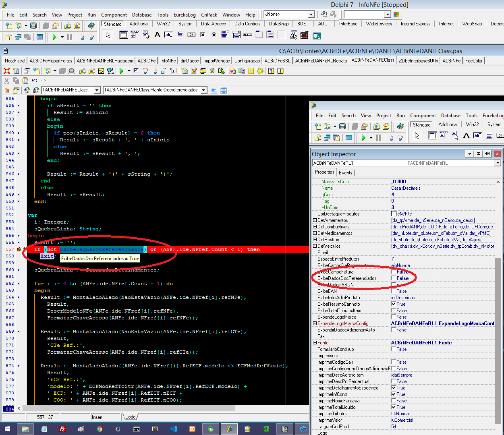Click the Undo arrow in editor toolbar
The height and width of the screenshot is (435, 504).
(35, 81)
